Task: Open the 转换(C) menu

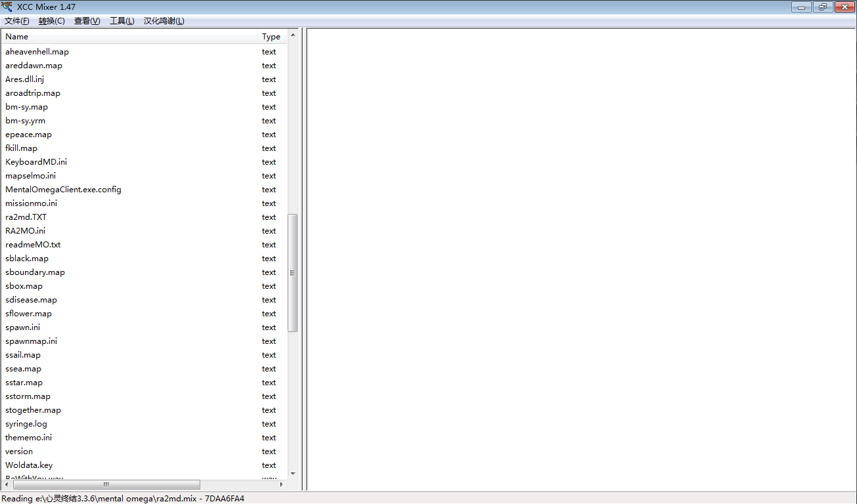Action: click(x=52, y=21)
